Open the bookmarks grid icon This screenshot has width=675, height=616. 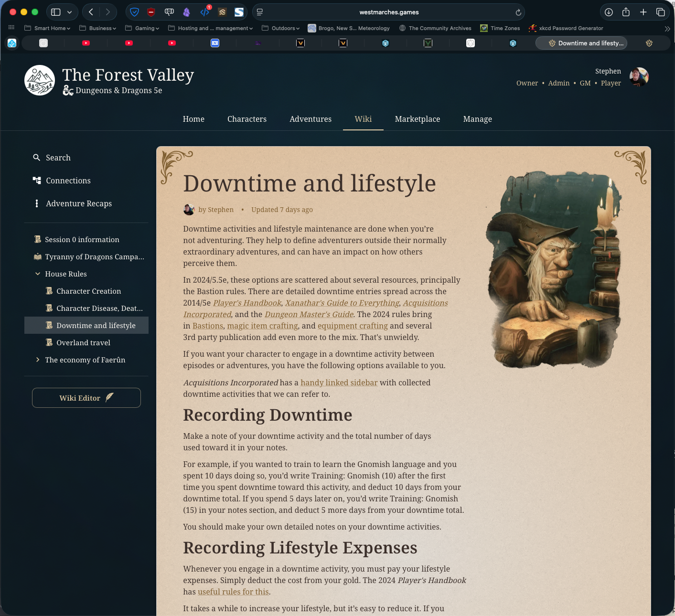tap(11, 28)
